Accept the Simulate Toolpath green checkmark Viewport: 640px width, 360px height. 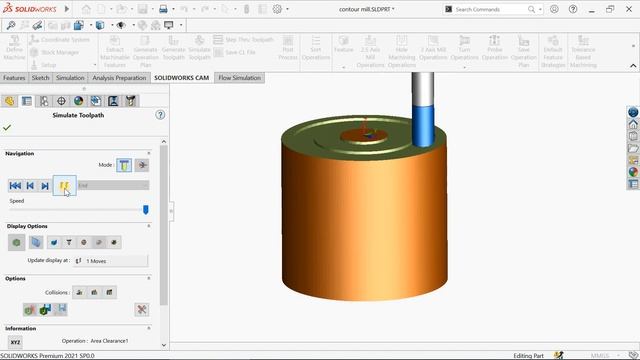point(7,128)
